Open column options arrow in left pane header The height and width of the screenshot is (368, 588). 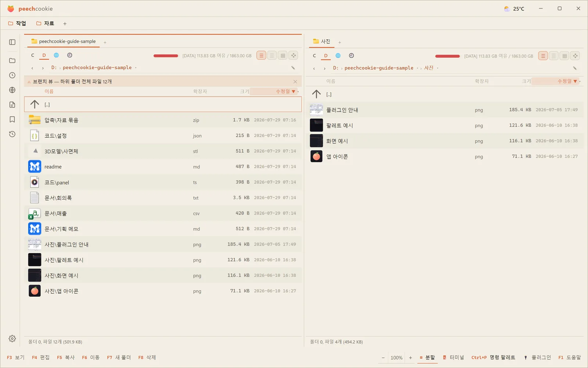[298, 91]
